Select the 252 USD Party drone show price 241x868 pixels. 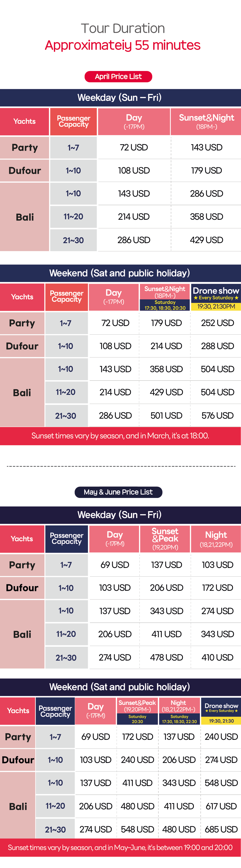[x=217, y=323]
